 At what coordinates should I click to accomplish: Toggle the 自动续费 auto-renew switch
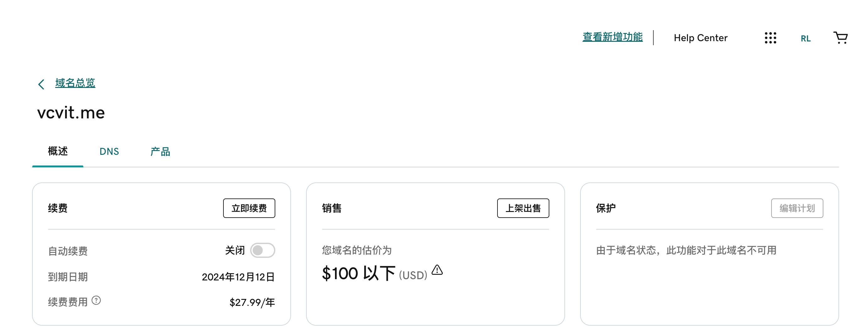tap(262, 250)
